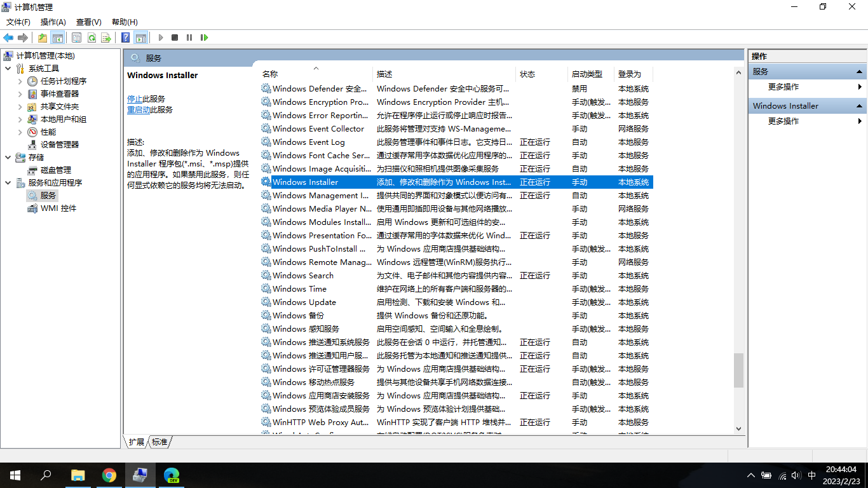
Task: Open Help with the blue question mark icon
Action: click(126, 37)
